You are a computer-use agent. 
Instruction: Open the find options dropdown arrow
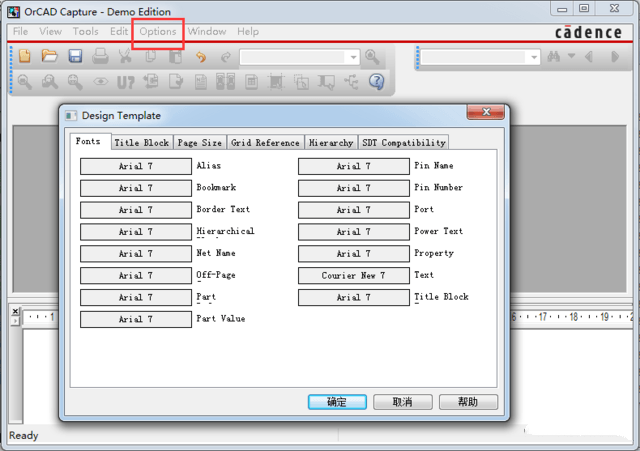[x=571, y=56]
